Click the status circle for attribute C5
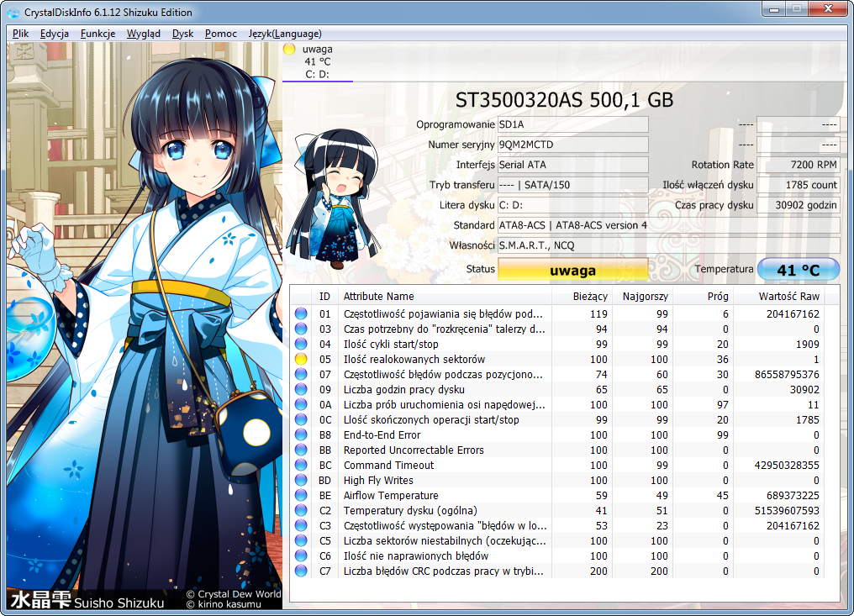Screen dimensions: 854x616 pos(301,541)
